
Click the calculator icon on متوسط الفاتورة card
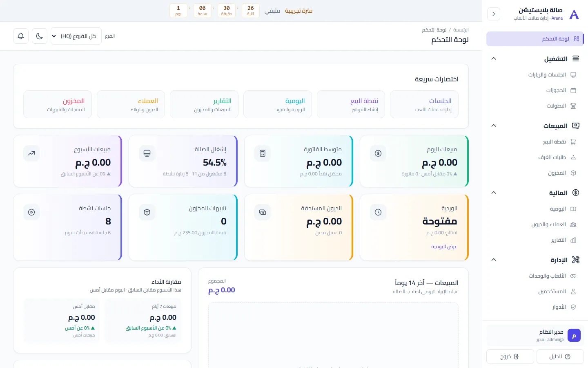point(263,153)
